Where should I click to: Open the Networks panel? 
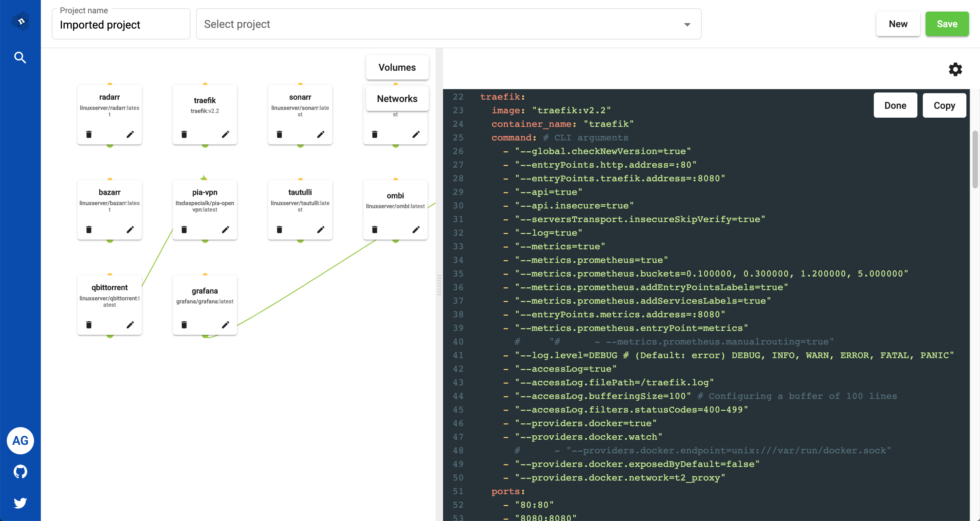tap(397, 99)
